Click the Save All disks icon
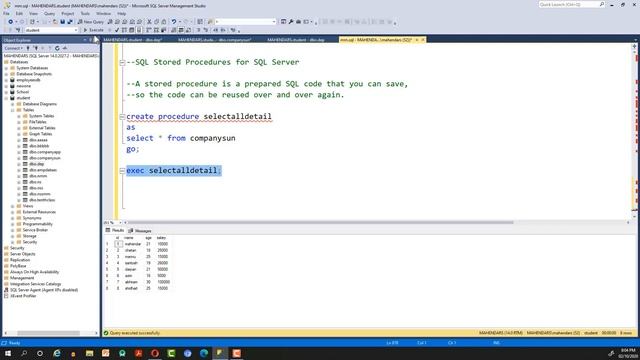The image size is (640, 360). click(70, 22)
